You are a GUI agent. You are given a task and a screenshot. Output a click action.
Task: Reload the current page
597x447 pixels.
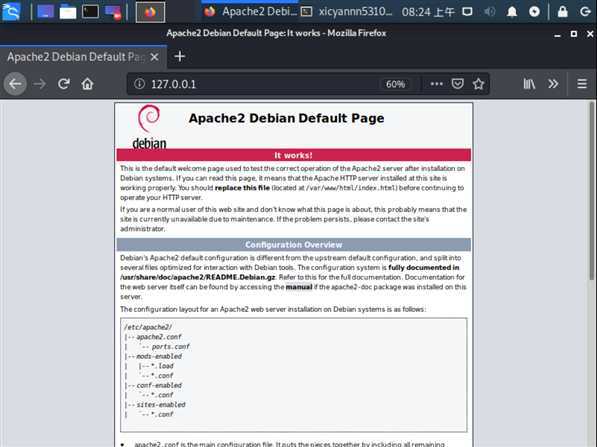click(64, 84)
